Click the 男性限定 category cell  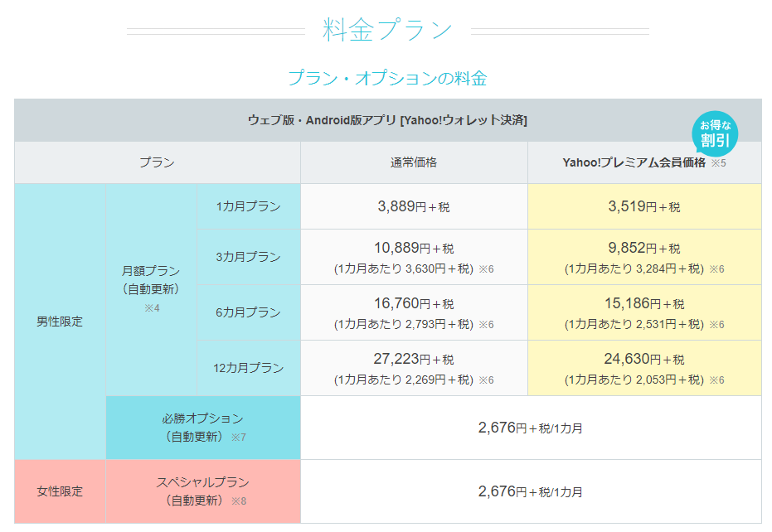60,322
